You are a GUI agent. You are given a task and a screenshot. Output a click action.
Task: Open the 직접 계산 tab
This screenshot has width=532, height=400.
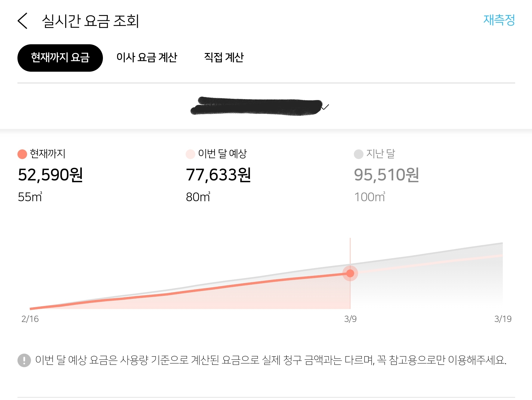(224, 58)
